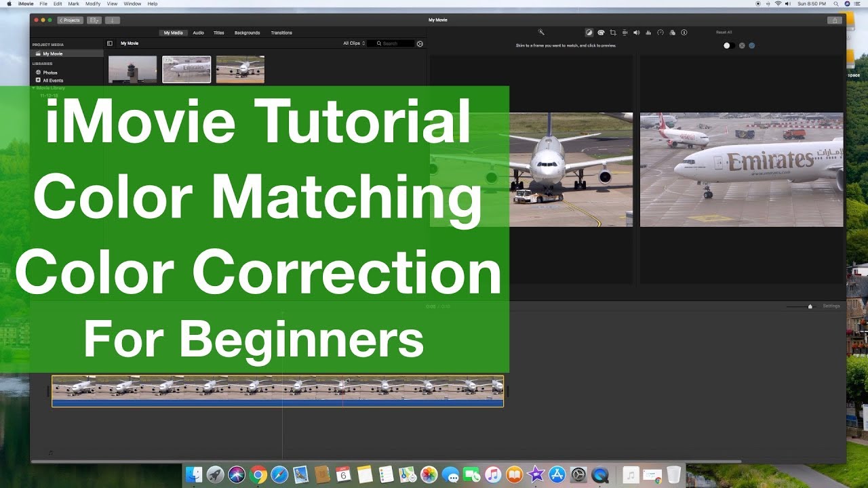Cancel the match color change
The height and width of the screenshot is (488, 868).
click(x=742, y=45)
